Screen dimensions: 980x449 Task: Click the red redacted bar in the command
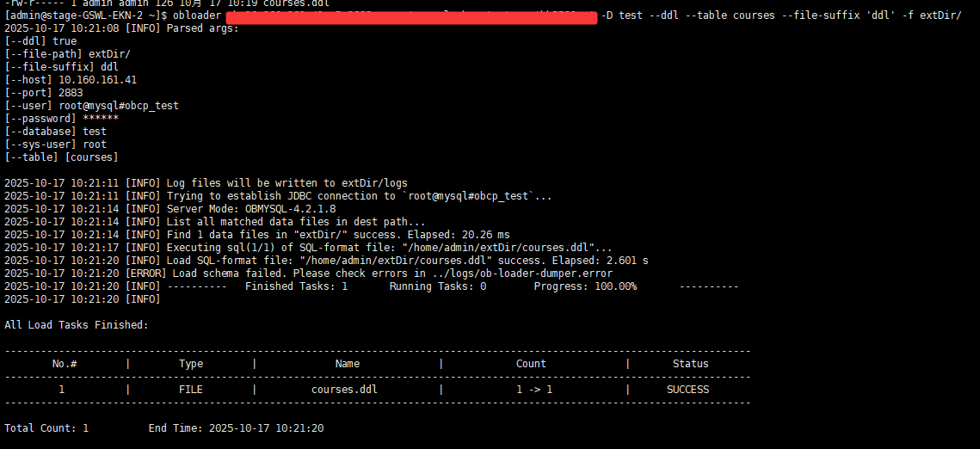(x=411, y=16)
